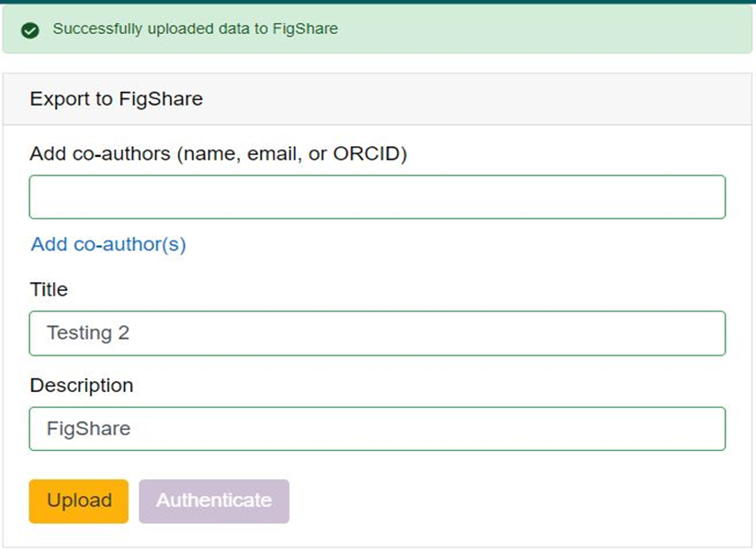
Task: Click the 'Testing 2' text in Title
Action: 88,333
